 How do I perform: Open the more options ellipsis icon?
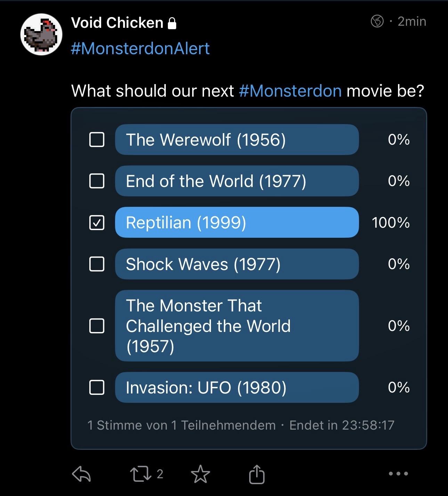pos(398,473)
